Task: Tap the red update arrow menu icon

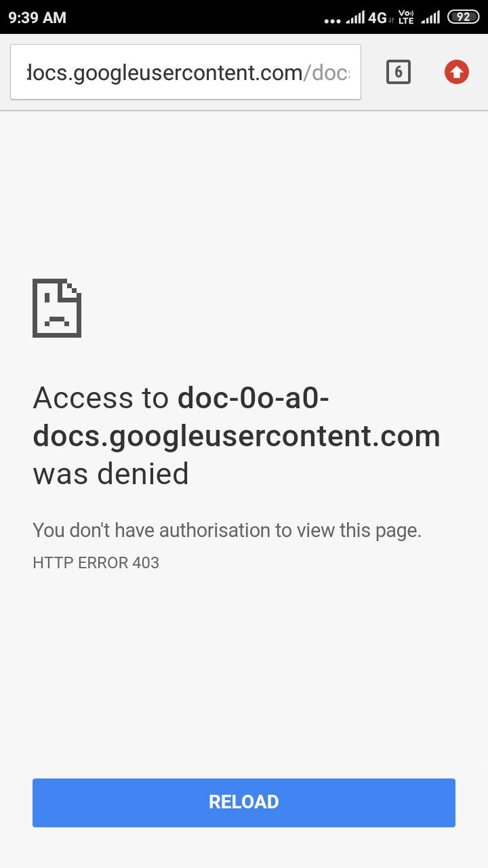Action: pyautogui.click(x=457, y=72)
